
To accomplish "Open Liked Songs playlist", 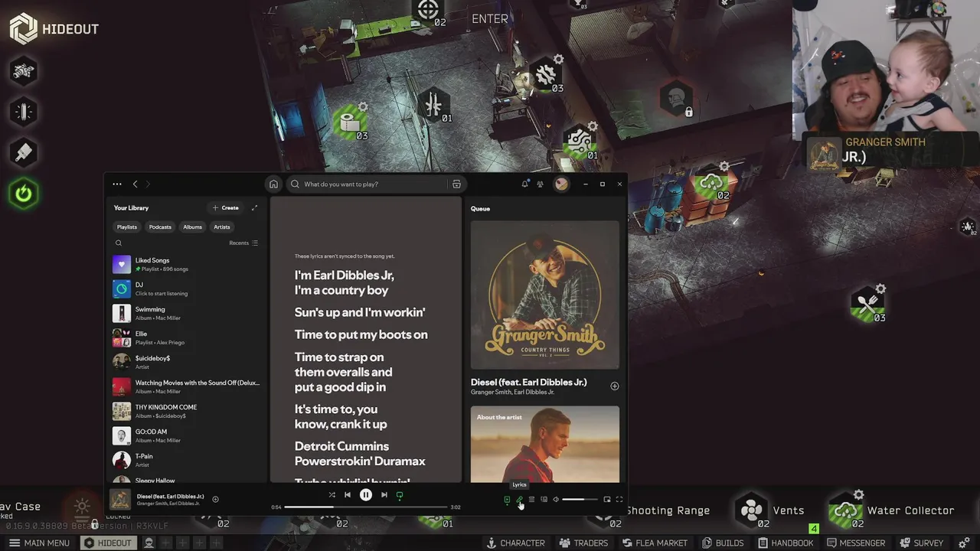I will coord(187,265).
